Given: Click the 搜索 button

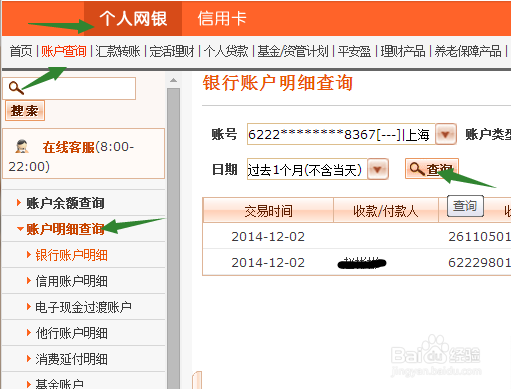Looking at the screenshot, I should tap(25, 111).
